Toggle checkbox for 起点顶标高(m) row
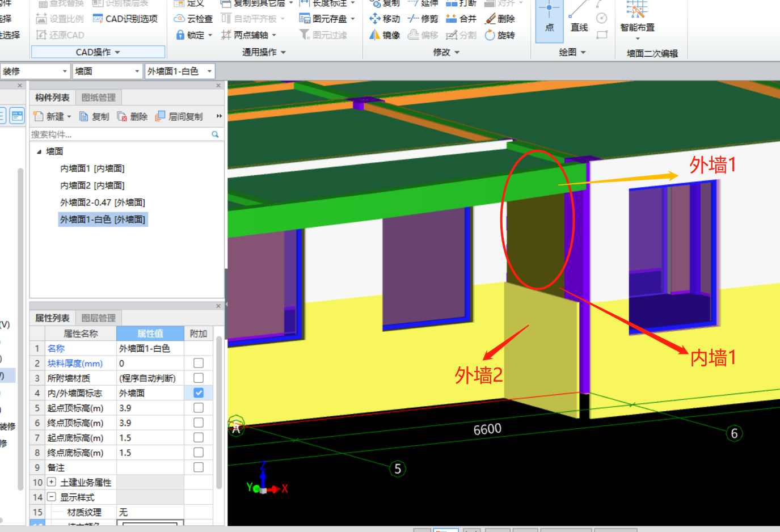The height and width of the screenshot is (532, 780). [x=199, y=408]
